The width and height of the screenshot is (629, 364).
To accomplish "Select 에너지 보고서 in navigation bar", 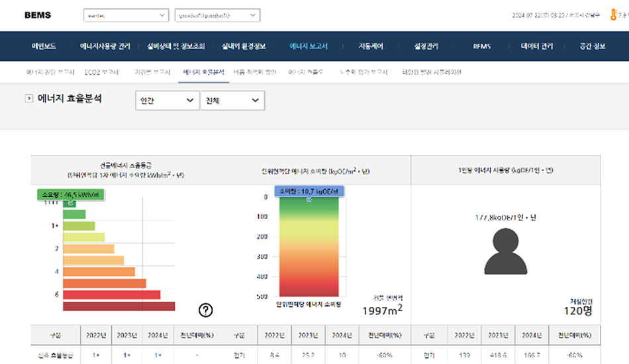I will [309, 46].
